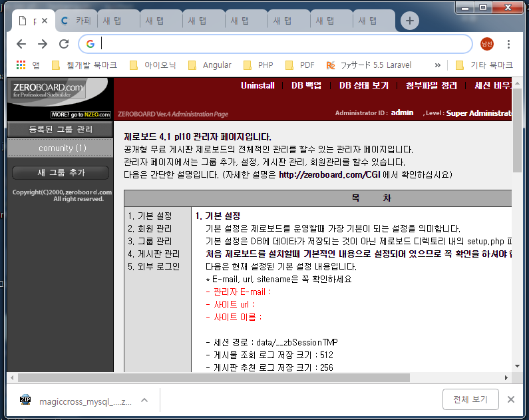Image resolution: width=529 pixels, height=420 pixels.
Task: Switch to the 카페 tab
Action: click(x=77, y=21)
